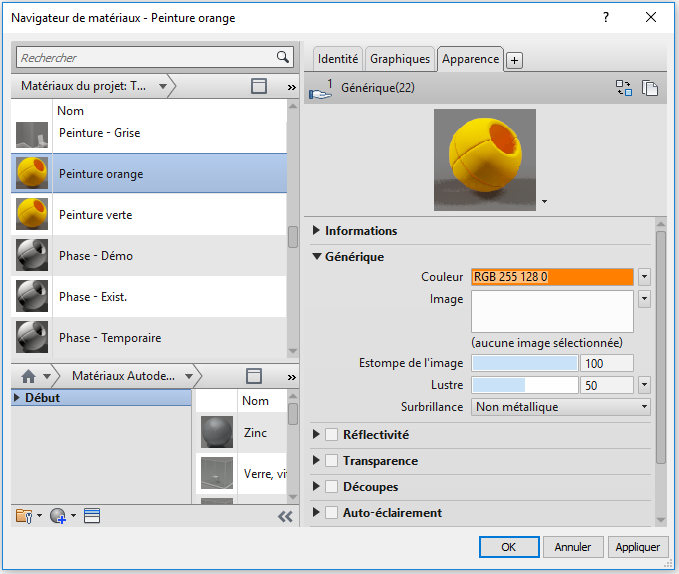Click the replace asset icon beside Générique(22)
This screenshot has width=679, height=574.
[x=624, y=88]
